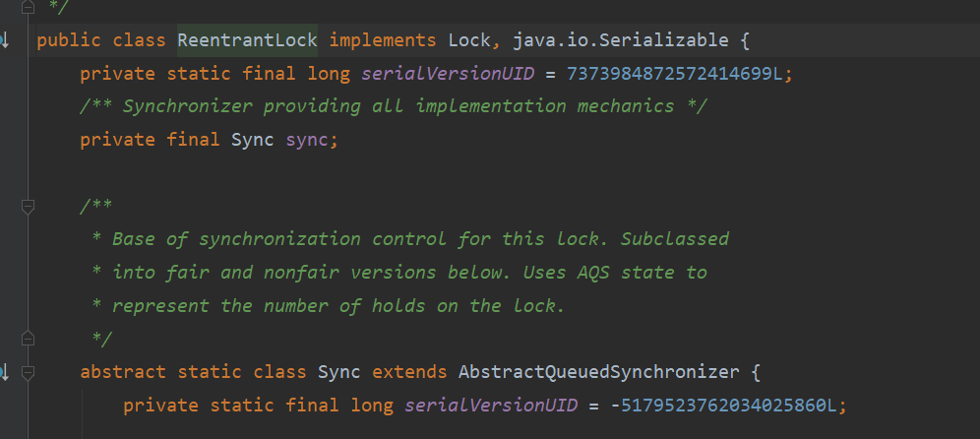Click the comment 'Synchronizer providing all implementation mechanics'
Image resolution: width=980 pixels, height=439 pixels.
(x=398, y=106)
